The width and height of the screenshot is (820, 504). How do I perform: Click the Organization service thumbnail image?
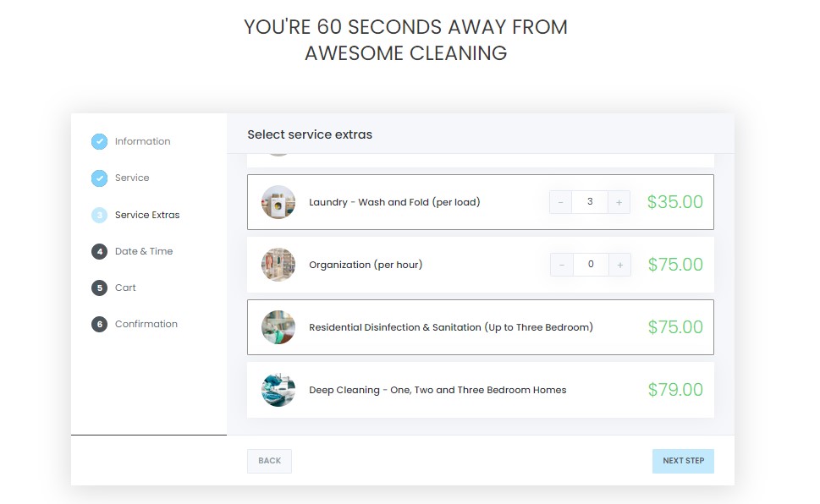278,265
